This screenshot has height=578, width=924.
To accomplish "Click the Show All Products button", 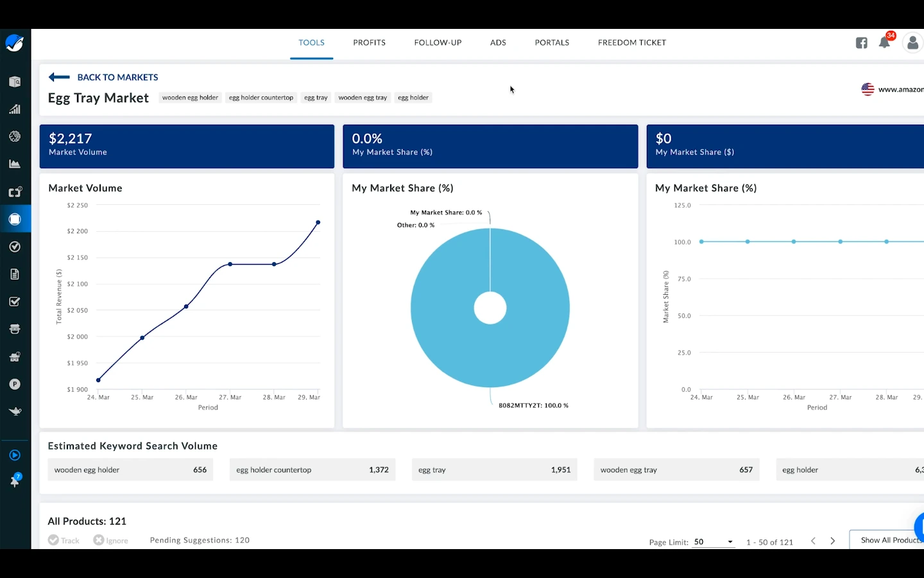I will click(889, 540).
